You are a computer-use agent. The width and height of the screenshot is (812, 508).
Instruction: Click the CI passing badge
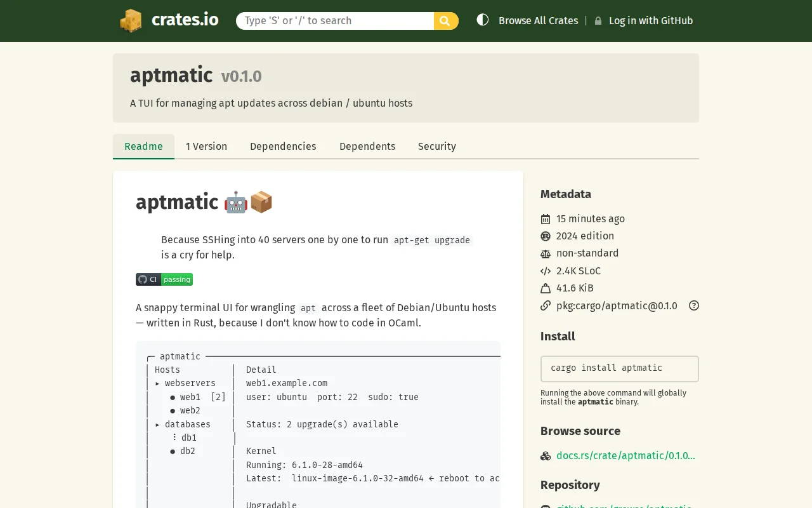click(x=164, y=279)
